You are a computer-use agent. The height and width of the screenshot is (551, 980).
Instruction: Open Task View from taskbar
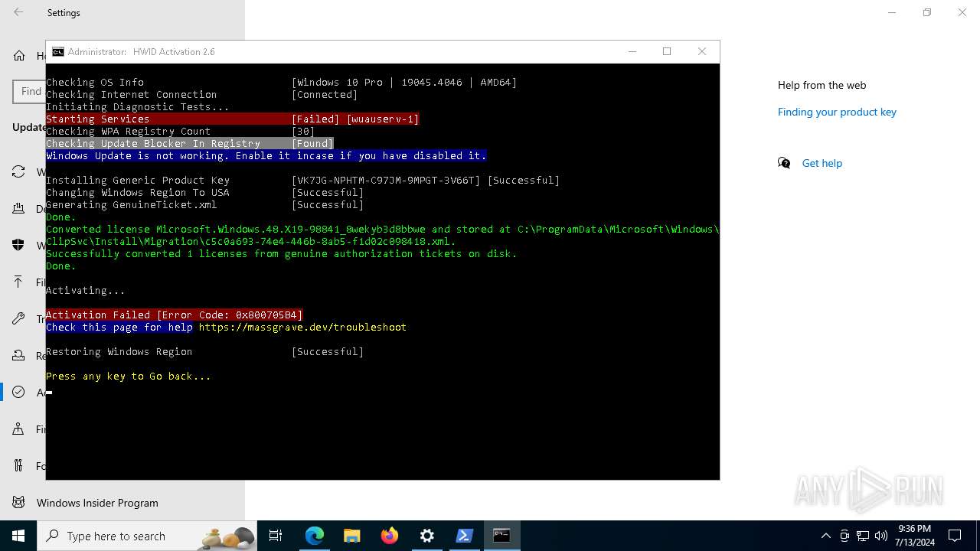coord(276,536)
